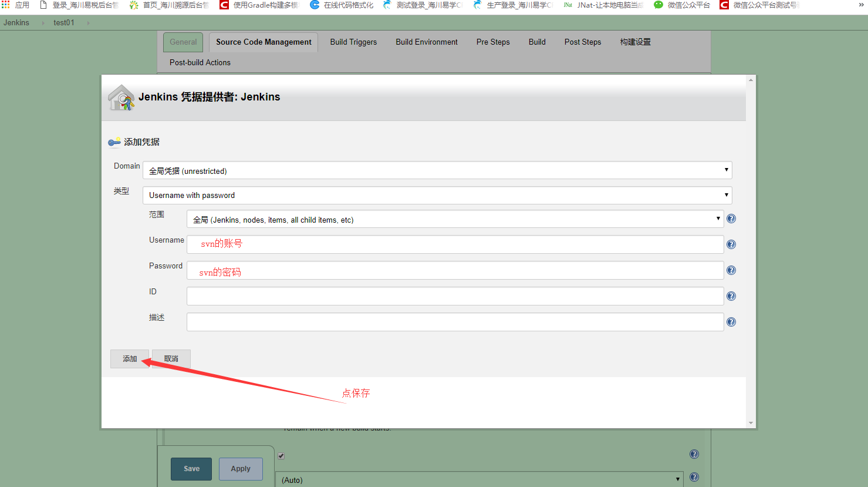Click the dialog scrollbar up arrow
This screenshot has width=868, height=487.
pos(751,80)
